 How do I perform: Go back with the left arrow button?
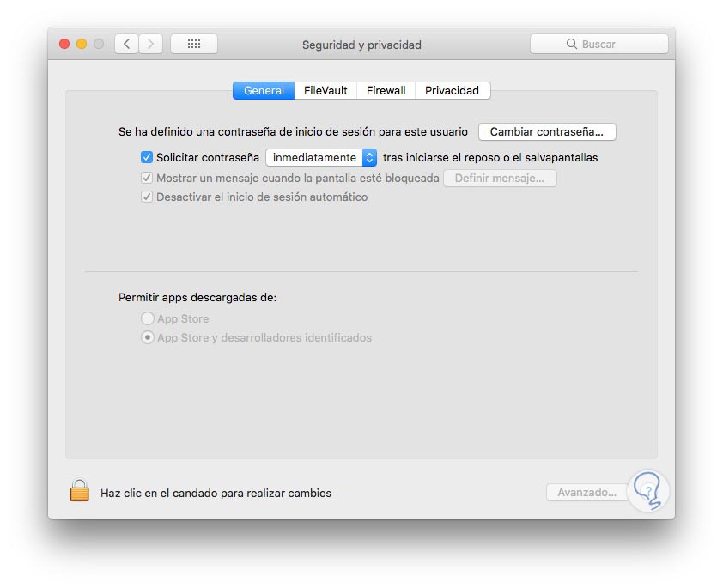pos(127,45)
